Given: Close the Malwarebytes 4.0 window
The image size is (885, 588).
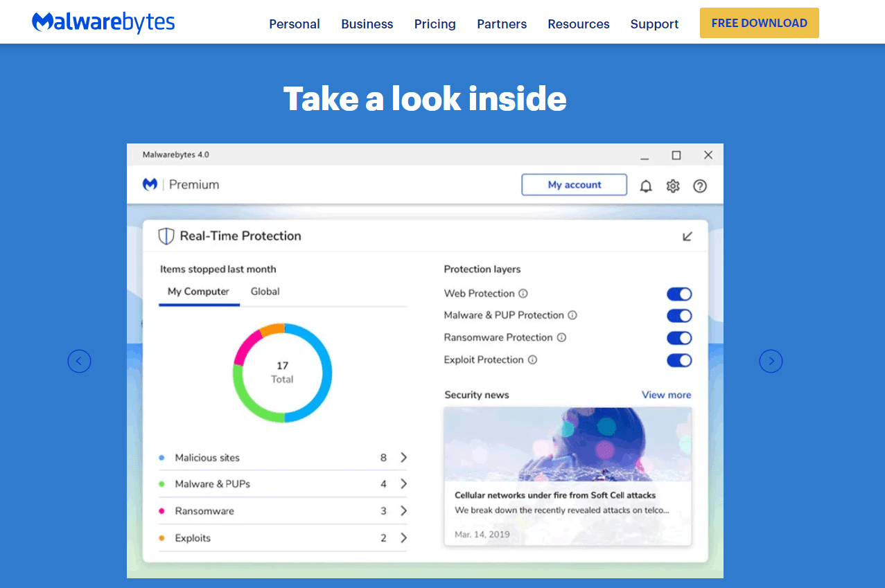Looking at the screenshot, I should click(708, 155).
